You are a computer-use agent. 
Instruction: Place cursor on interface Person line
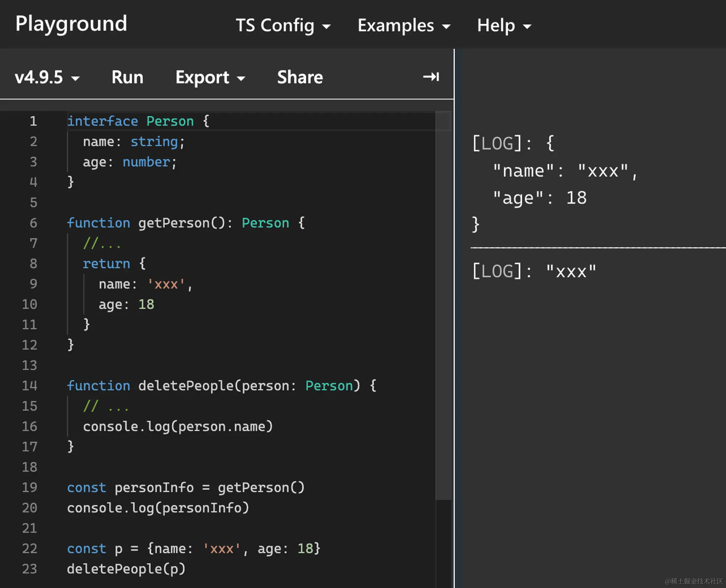[x=138, y=121]
